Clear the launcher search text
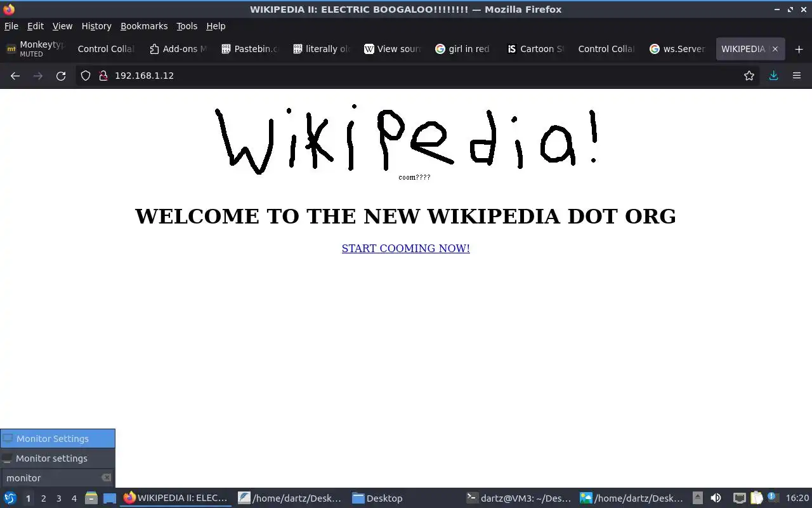This screenshot has width=812, height=508. 106,478
